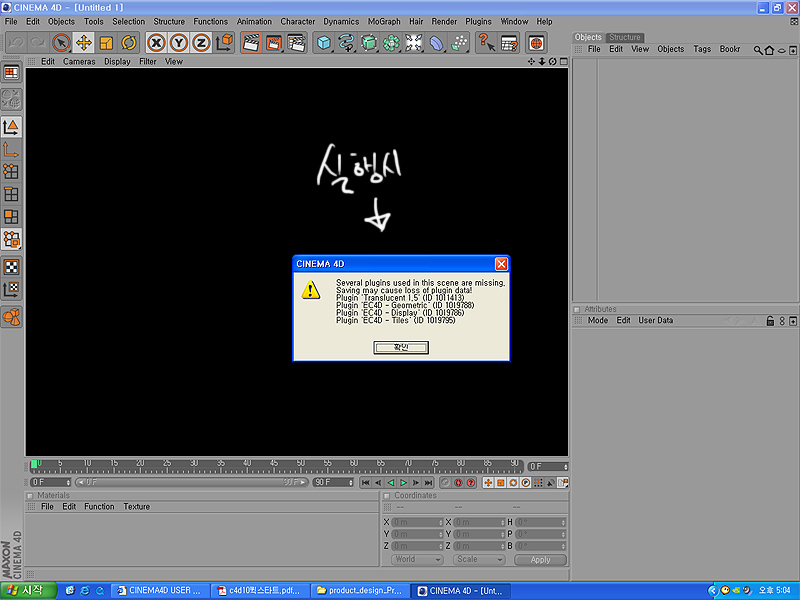Click the timeline ruler at frame 45
This screenshot has height=600, width=800.
[x=274, y=465]
